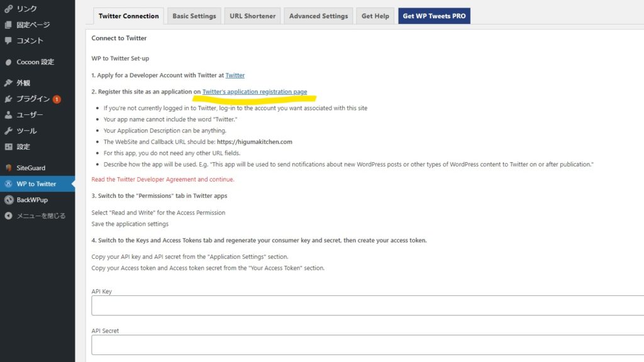The image size is (644, 362).
Task: Switch to the Advanced Settings tab
Action: (x=318, y=16)
